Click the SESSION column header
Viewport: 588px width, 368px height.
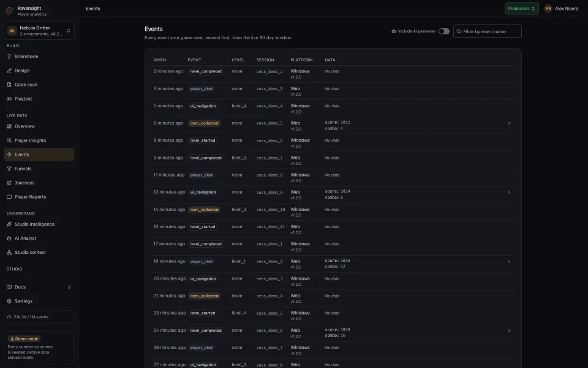point(265,60)
